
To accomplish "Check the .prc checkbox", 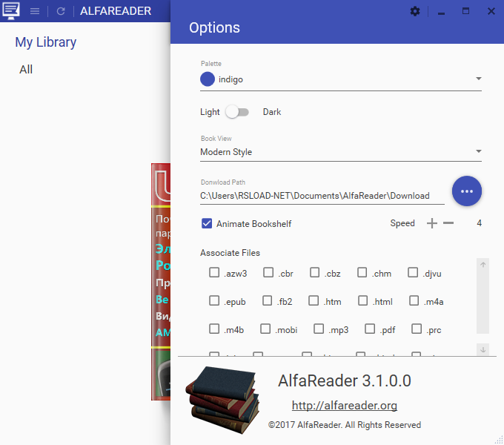I will coord(417,329).
